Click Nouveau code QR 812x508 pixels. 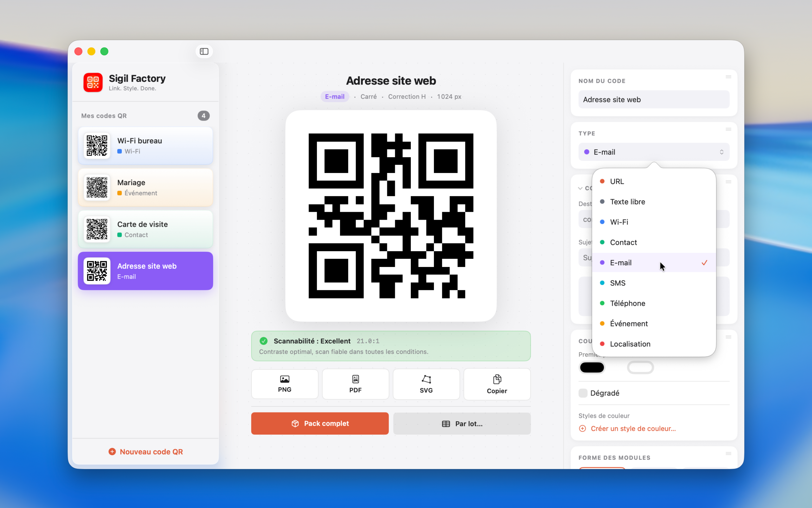pos(146,451)
